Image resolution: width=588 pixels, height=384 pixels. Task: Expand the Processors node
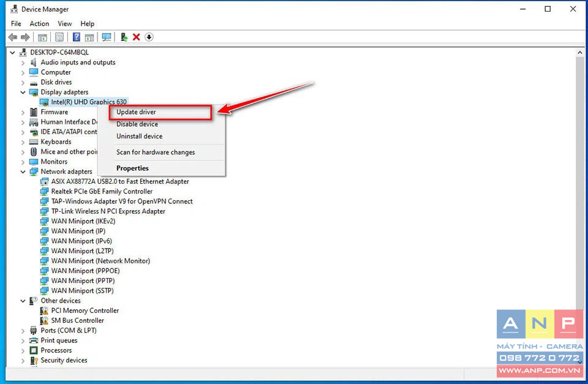pos(23,351)
